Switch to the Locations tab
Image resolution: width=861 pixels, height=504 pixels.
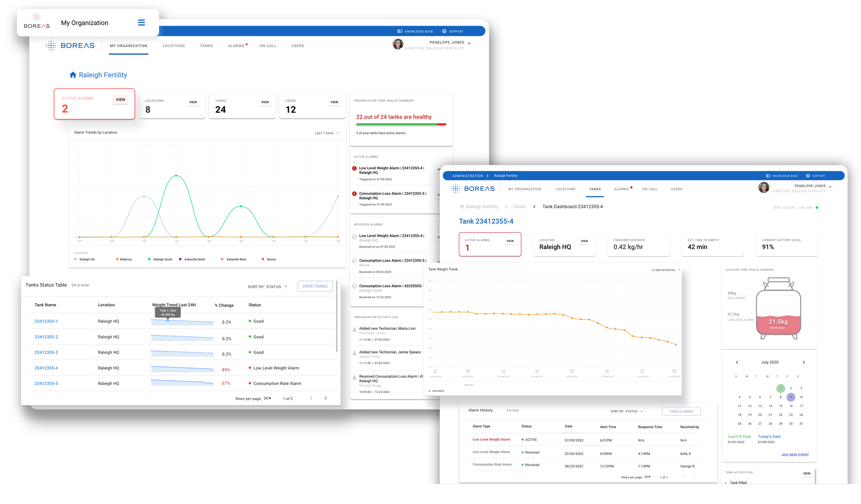(174, 46)
